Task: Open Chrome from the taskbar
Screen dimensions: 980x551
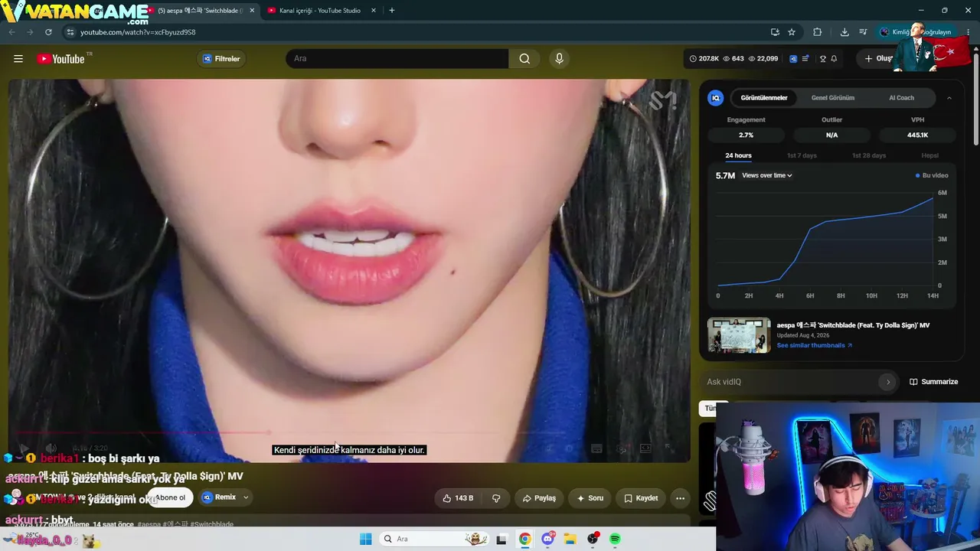Action: pos(524,539)
